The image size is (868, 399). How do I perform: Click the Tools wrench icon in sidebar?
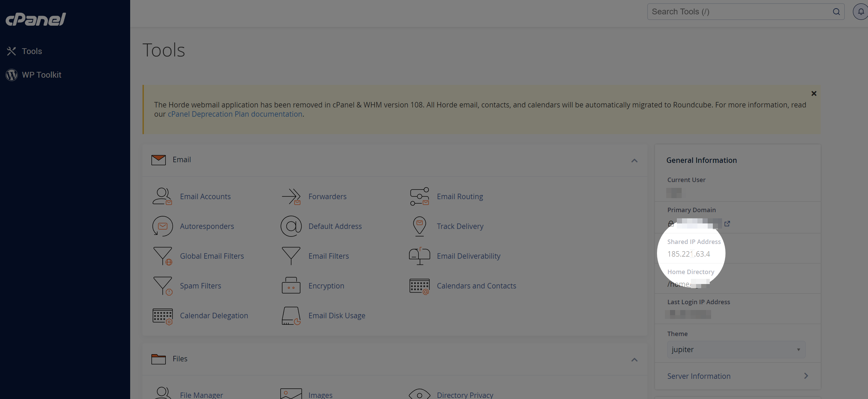[x=11, y=51]
